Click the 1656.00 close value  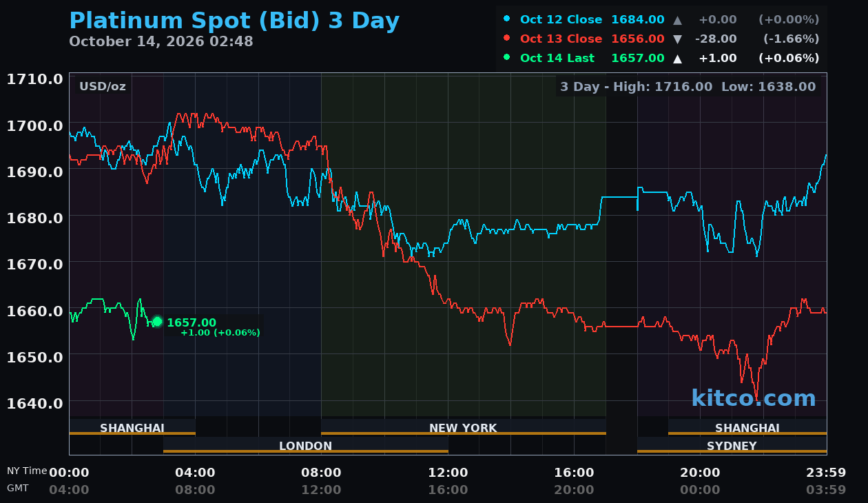point(638,39)
